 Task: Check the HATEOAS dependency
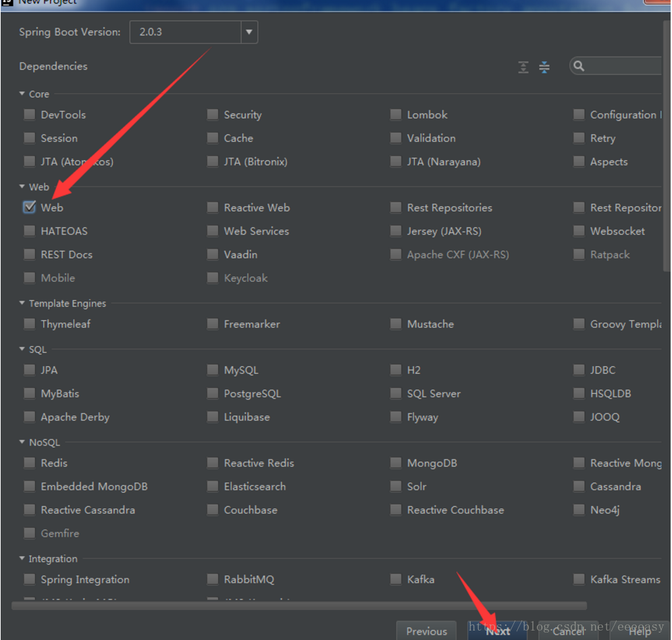click(30, 231)
